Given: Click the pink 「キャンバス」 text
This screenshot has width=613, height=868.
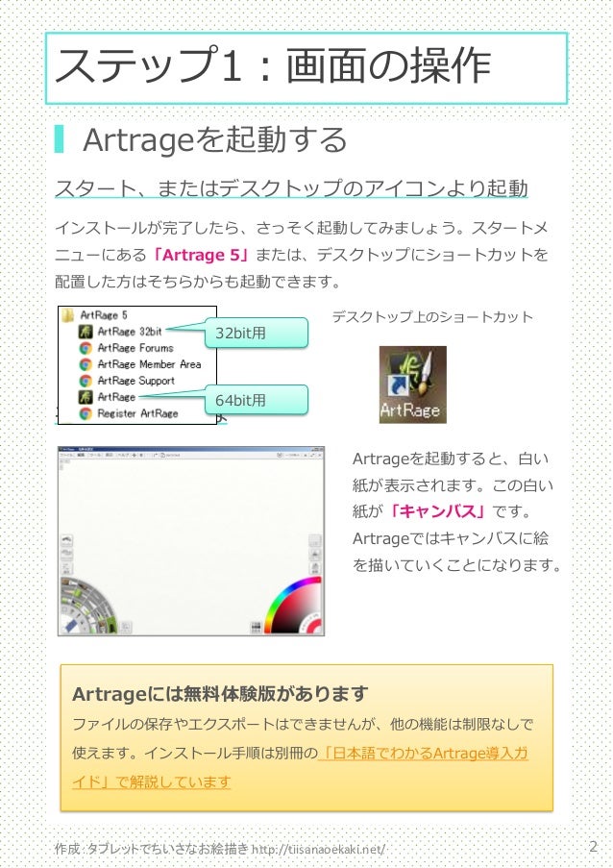Looking at the screenshot, I should (x=436, y=511).
